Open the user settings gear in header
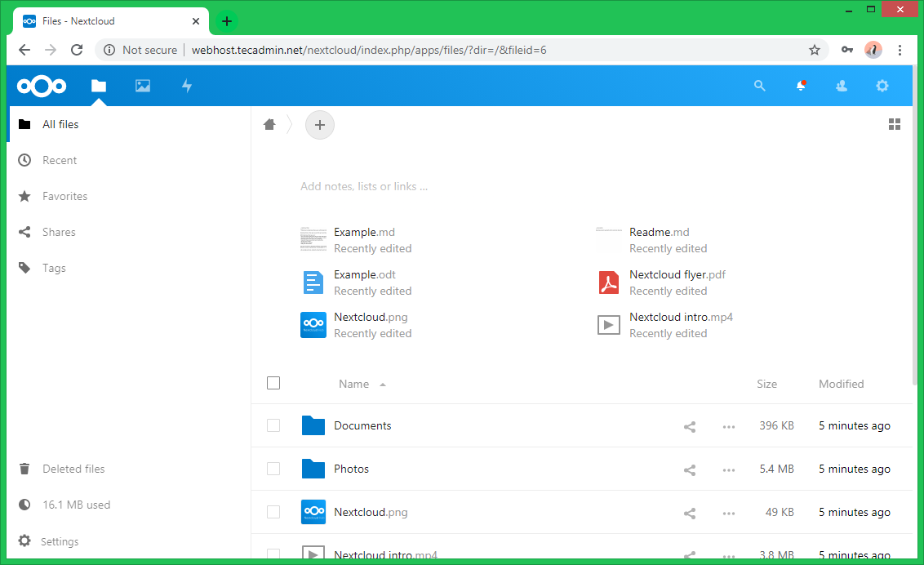Screen dimensions: 924x565 [x=882, y=86]
